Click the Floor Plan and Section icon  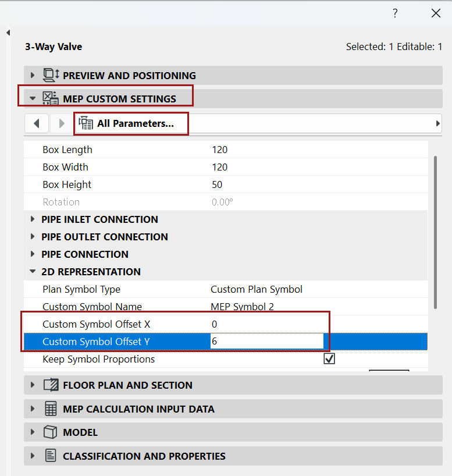(51, 385)
